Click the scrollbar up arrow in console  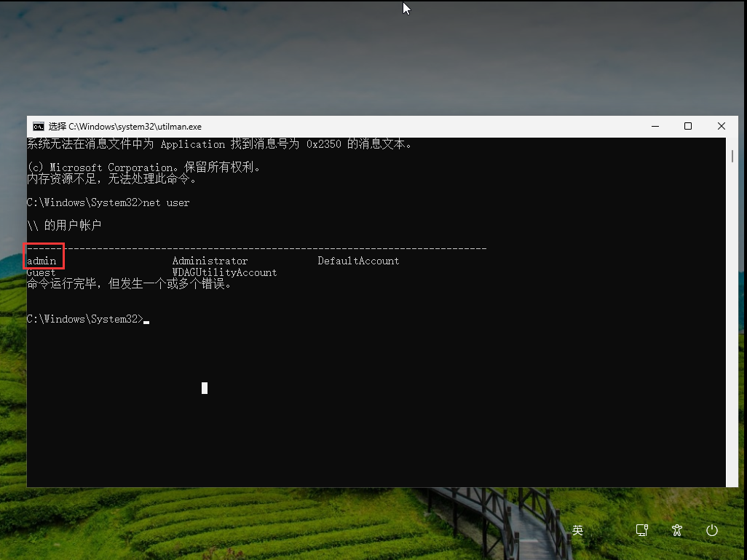(x=731, y=143)
